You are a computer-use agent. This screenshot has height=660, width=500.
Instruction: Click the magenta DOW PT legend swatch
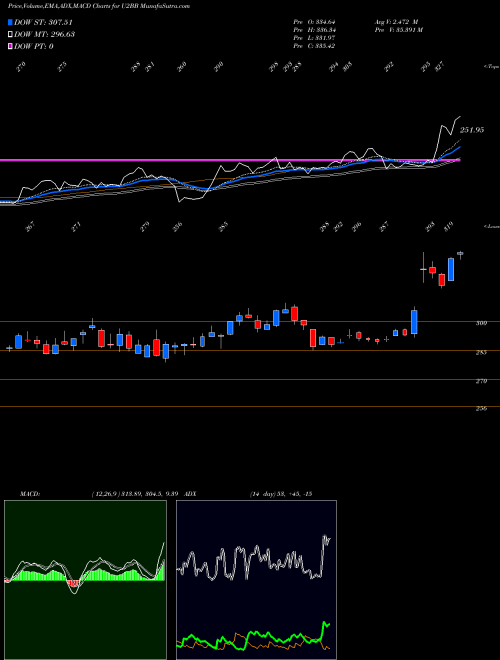tap(10, 46)
